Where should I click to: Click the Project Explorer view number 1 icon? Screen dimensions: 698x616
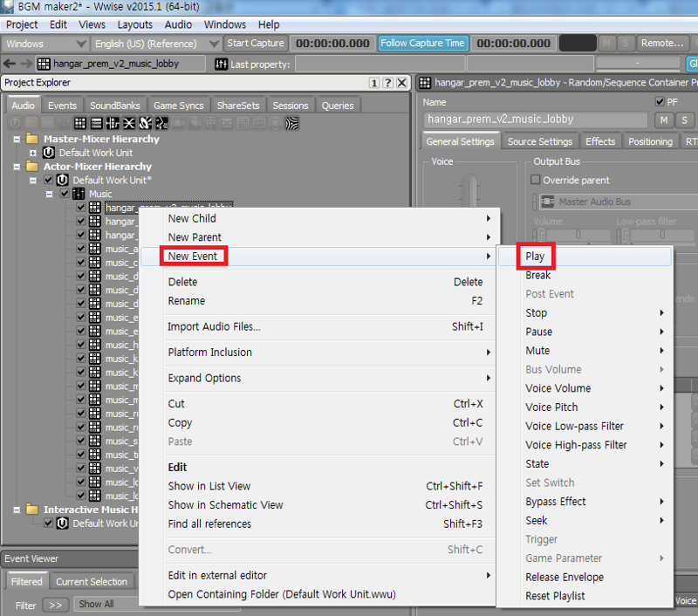(374, 83)
